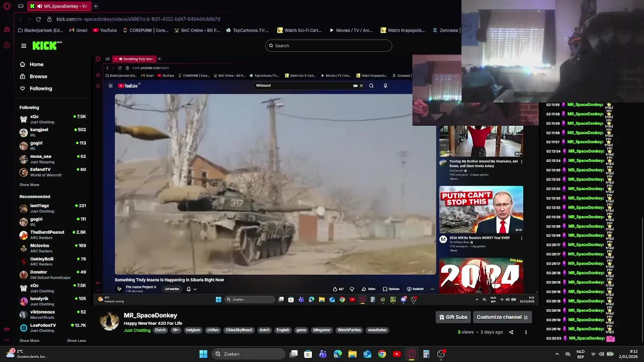
Task: Click the Customize channel button
Action: coord(502,317)
